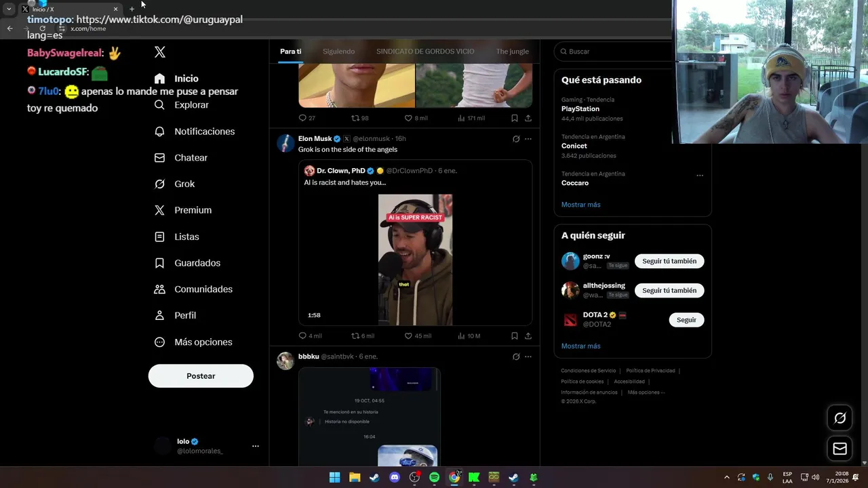Click Mostrar más under Qué está pasando
This screenshot has width=868, height=488.
580,205
